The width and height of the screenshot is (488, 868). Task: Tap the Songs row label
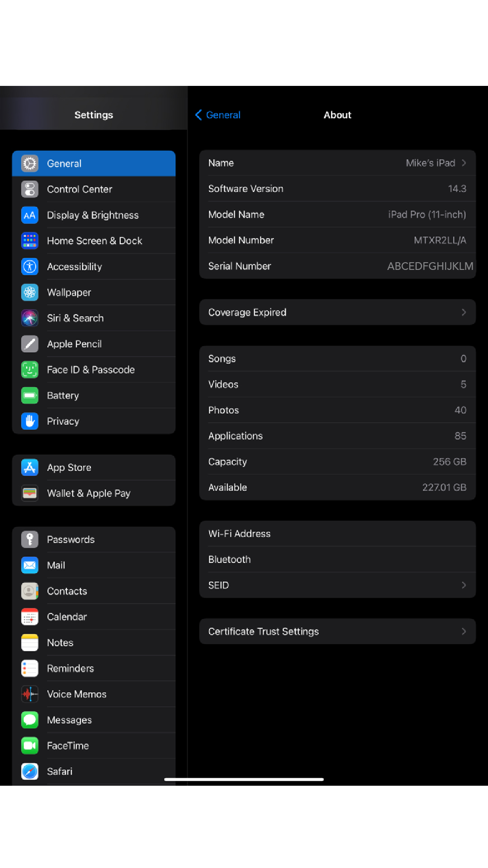coord(222,359)
